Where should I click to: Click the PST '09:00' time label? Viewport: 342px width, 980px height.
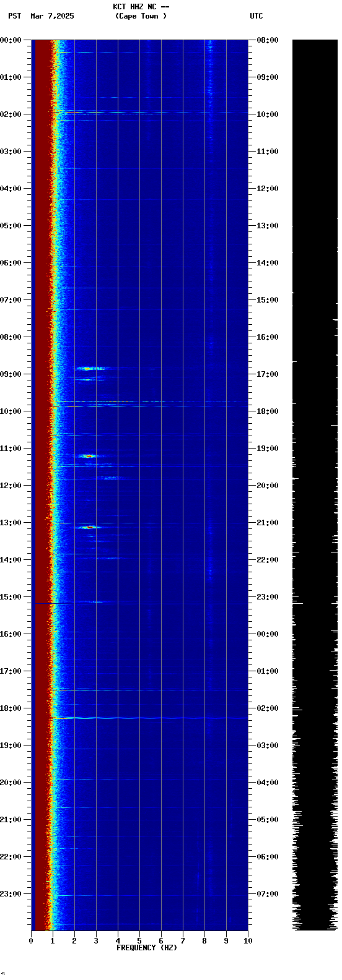coord(11,374)
